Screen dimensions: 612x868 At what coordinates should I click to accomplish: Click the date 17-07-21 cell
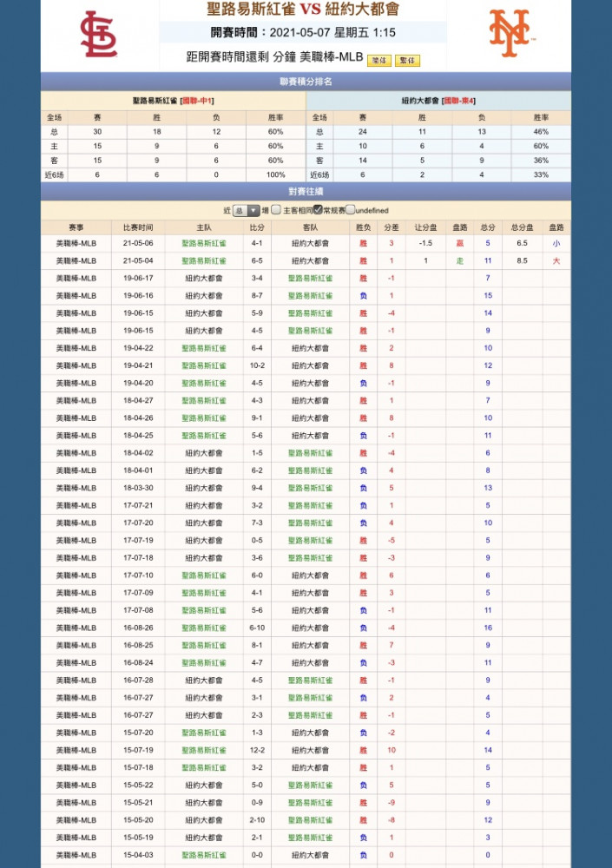point(139,505)
